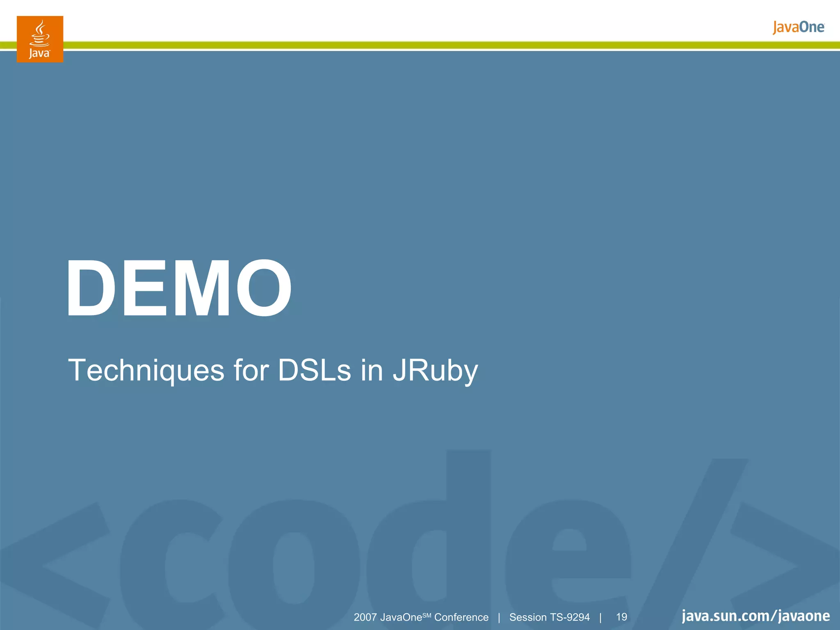Click the subtitle 'Techniques for DSLs in JRuby'
Viewport: 840px width, 630px height.
273,371
